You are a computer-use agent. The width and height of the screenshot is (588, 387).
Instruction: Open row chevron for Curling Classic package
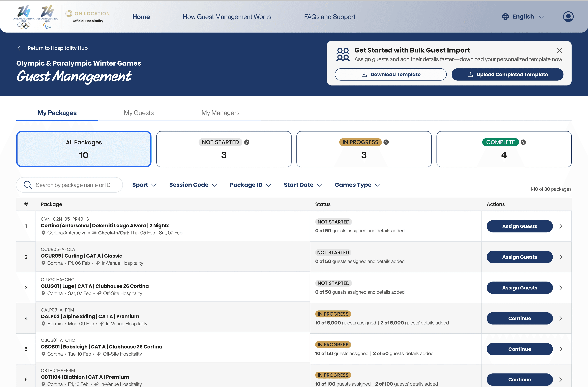tap(561, 257)
